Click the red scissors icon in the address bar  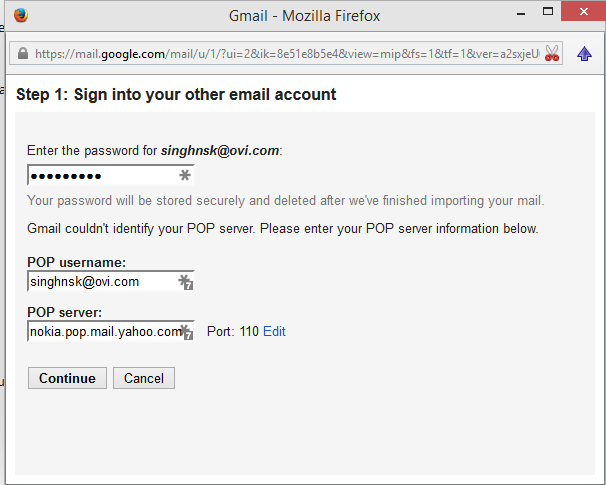[552, 53]
